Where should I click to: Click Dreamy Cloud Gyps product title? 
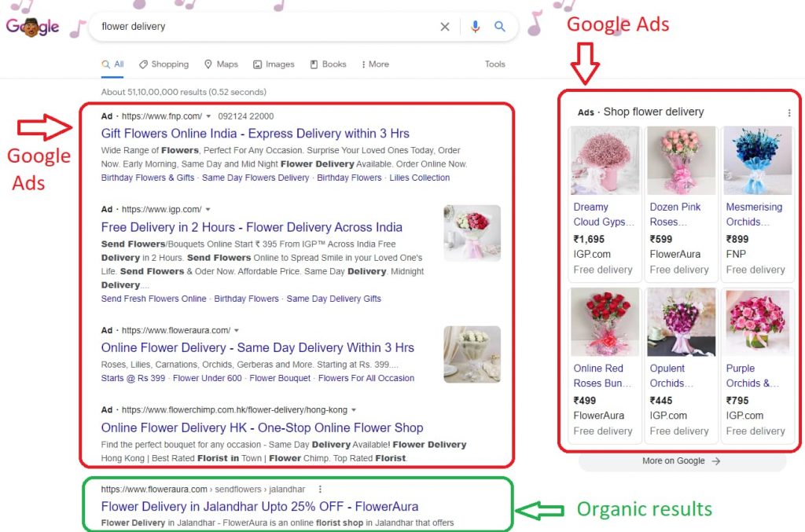click(604, 215)
